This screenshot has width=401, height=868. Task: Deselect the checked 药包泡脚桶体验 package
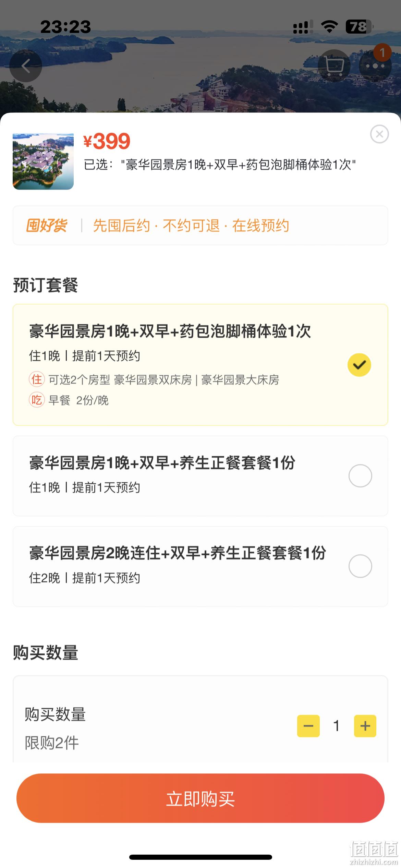[x=359, y=365]
